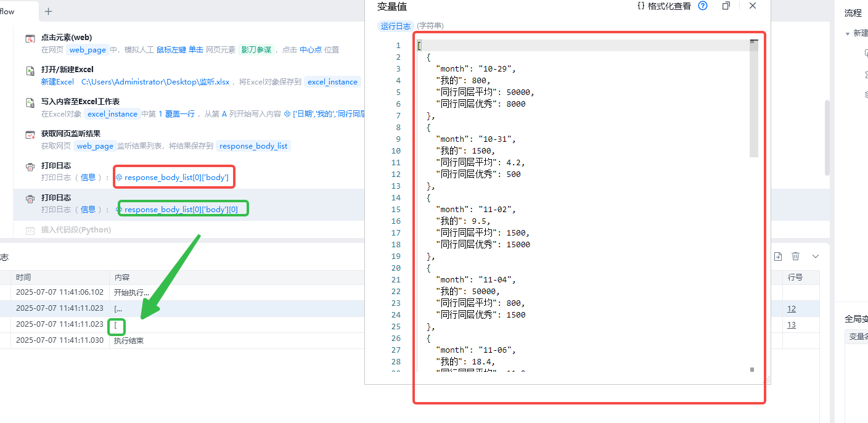Click response_body_list[0]['body'] expression

click(176, 178)
